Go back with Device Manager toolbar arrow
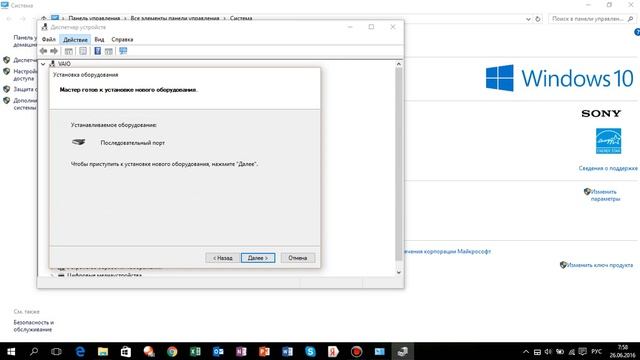The height and width of the screenshot is (360, 640). click(x=44, y=51)
